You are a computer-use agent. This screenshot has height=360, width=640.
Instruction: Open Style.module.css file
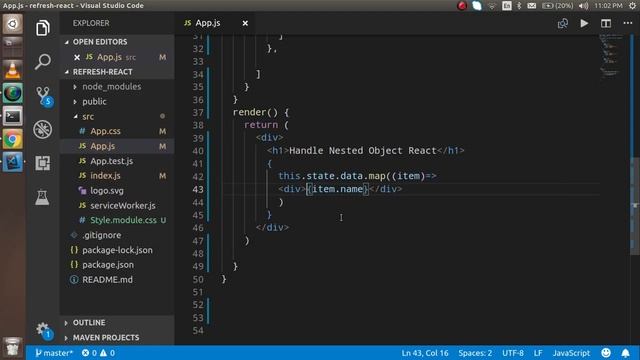pos(117,220)
